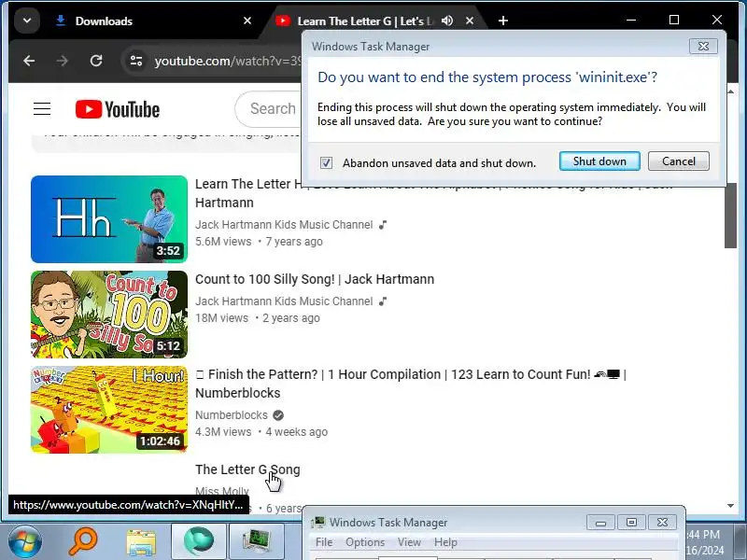Select the '5.6M views' text
Image resolution: width=747 pixels, height=560 pixels.
point(223,242)
